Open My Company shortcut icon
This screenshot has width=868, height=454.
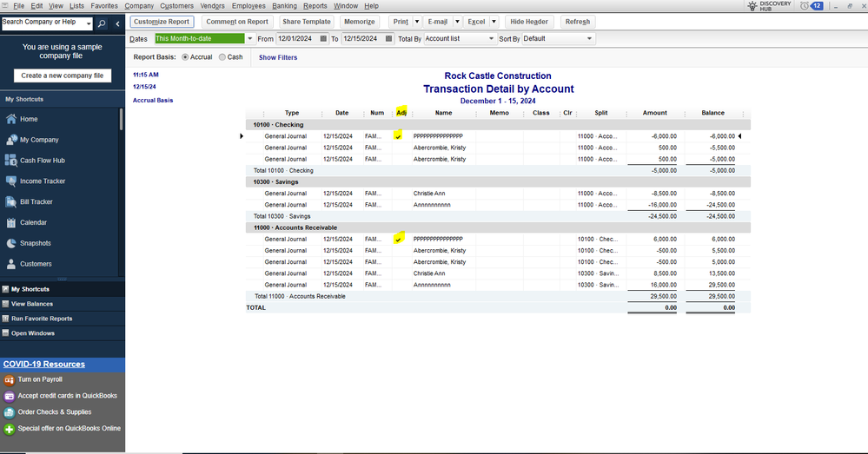(11, 140)
